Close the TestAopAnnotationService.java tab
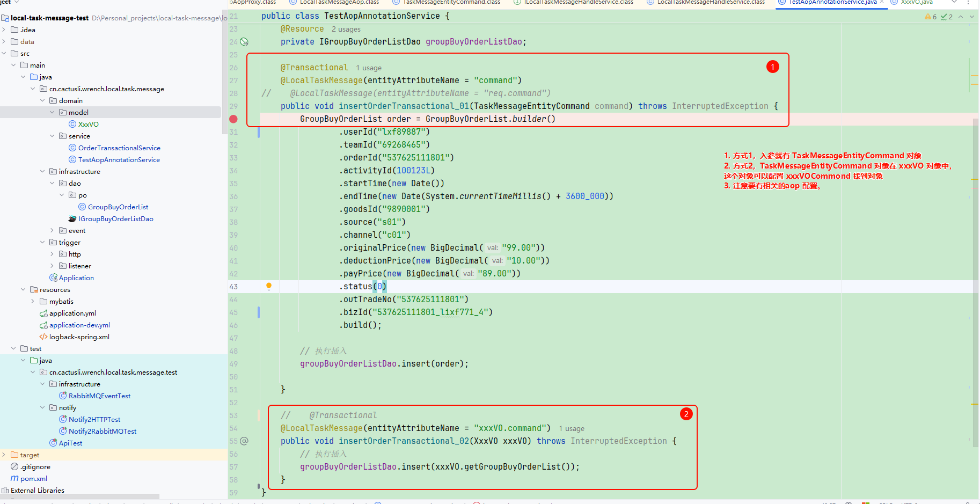 tap(882, 2)
